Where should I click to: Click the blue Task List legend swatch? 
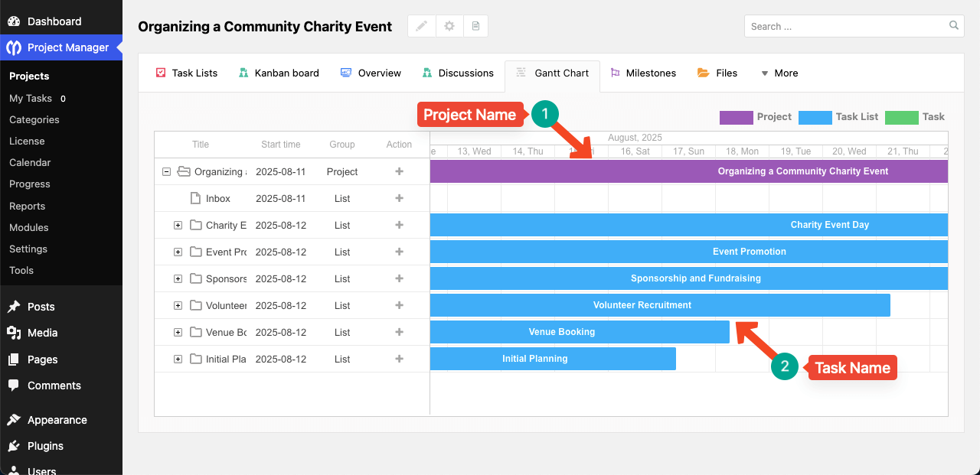coord(815,117)
